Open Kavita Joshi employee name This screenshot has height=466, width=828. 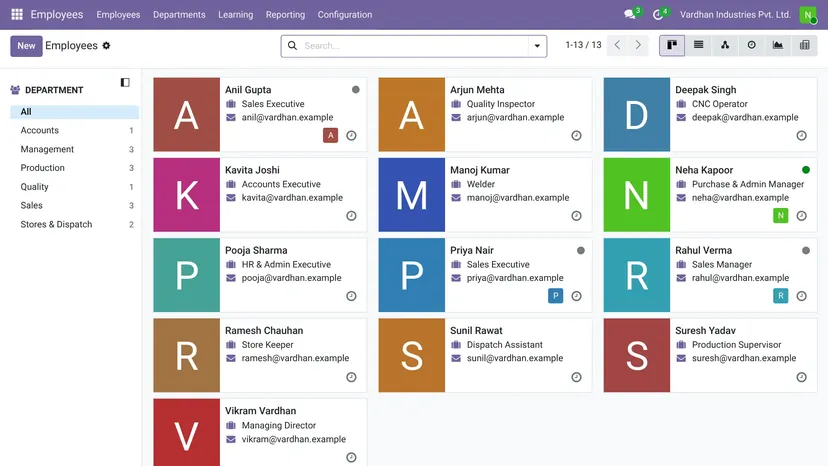tap(252, 170)
